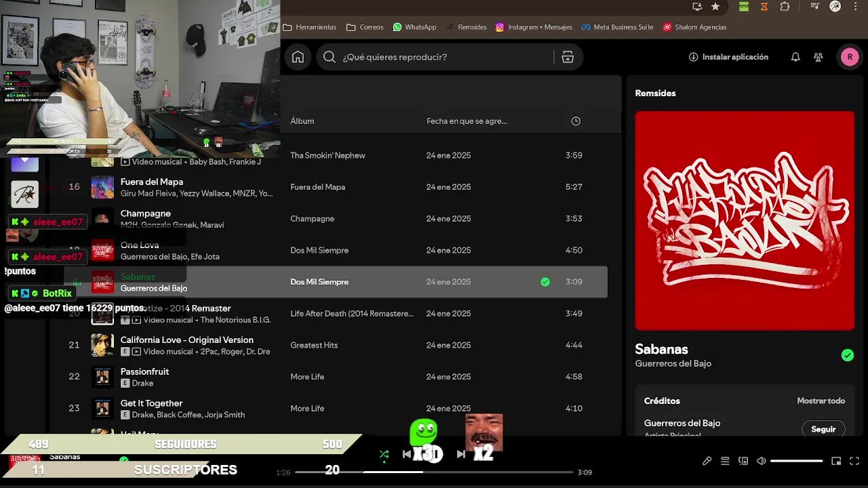
Task: Open Chrome three-dot menu
Action: pyautogui.click(x=856, y=6)
